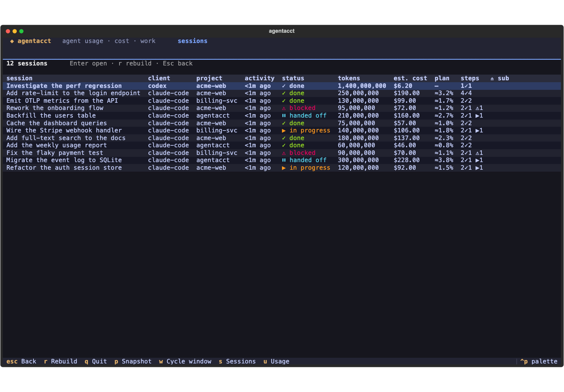Viewport: 564px width, 392px height.
Task: Select the Investigate the perf regression session
Action: pos(282,86)
